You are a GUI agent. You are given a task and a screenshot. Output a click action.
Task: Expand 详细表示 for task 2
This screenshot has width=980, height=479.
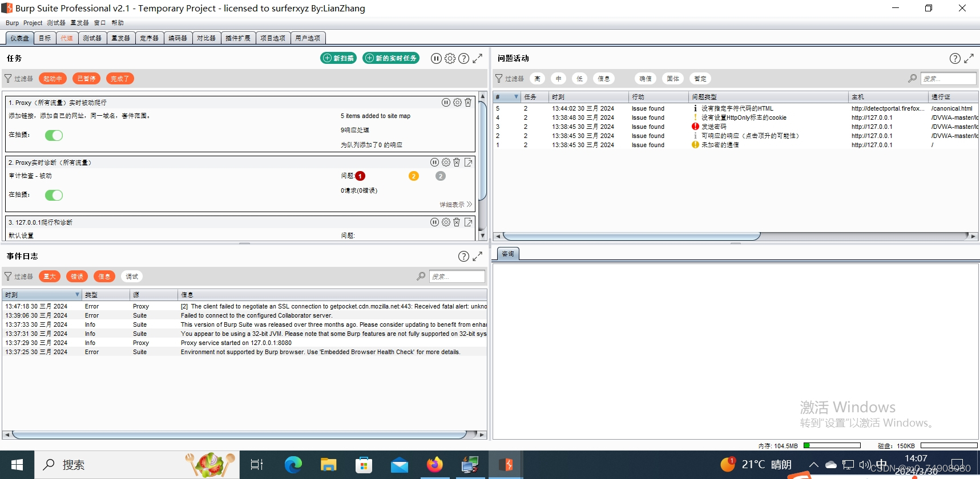455,204
